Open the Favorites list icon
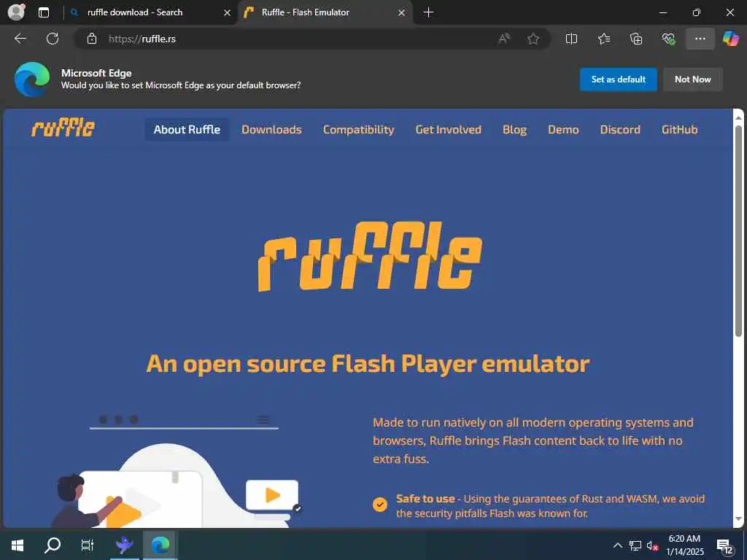 coord(603,39)
